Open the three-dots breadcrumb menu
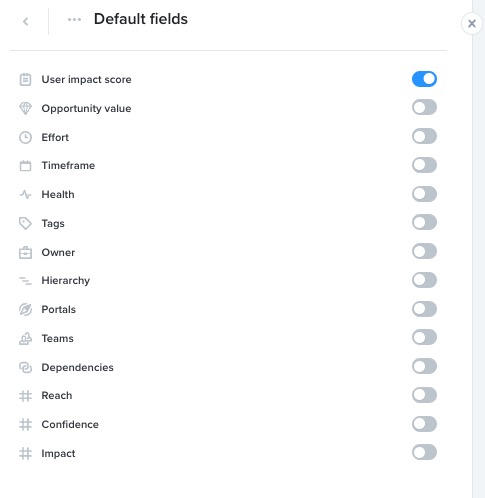 coord(74,19)
